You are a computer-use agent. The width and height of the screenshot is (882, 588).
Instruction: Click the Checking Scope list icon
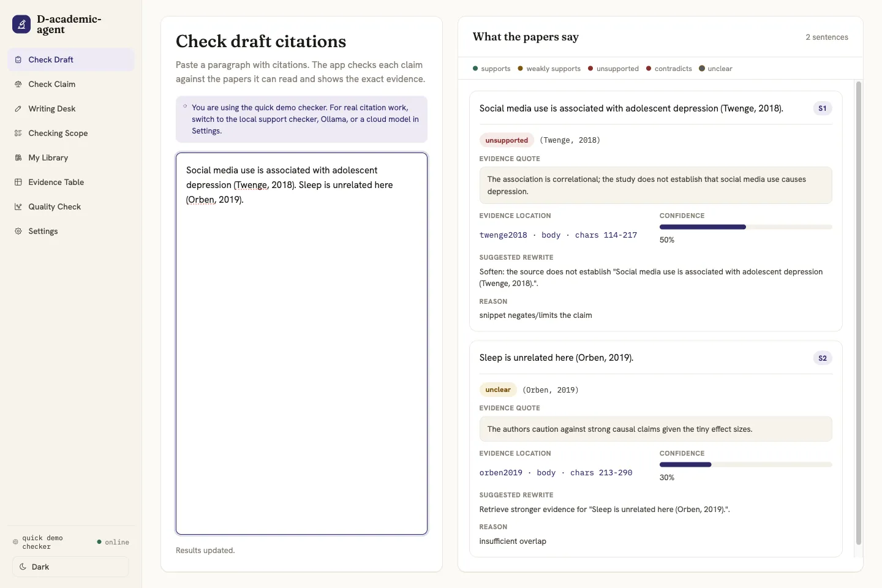click(18, 133)
